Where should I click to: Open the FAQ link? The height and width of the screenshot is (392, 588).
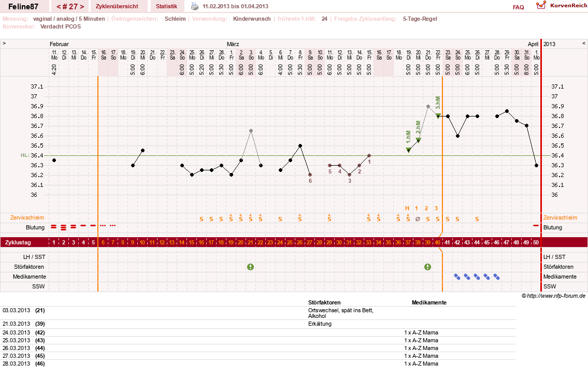[x=518, y=7]
